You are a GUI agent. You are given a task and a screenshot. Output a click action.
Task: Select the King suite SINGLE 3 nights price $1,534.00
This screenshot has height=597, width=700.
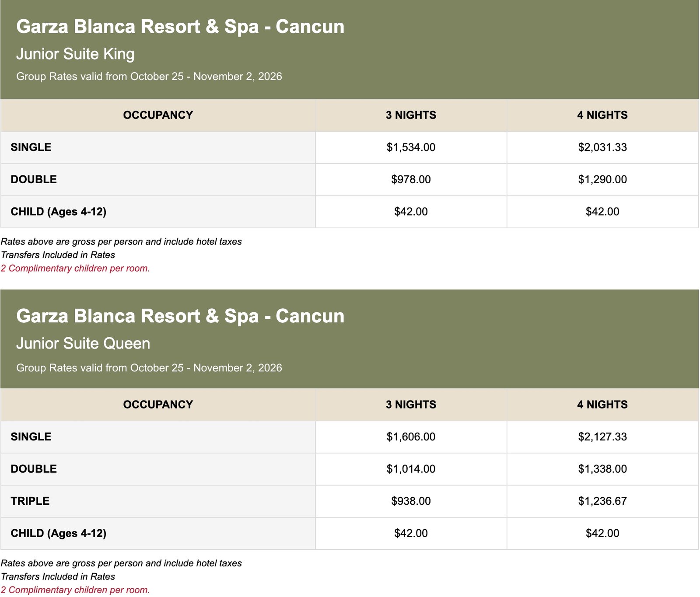click(x=411, y=147)
